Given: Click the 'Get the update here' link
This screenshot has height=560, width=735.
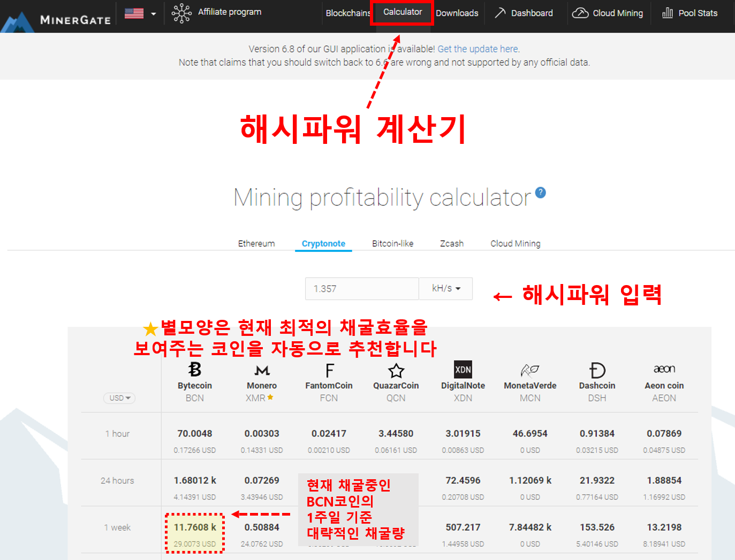Looking at the screenshot, I should point(479,49).
